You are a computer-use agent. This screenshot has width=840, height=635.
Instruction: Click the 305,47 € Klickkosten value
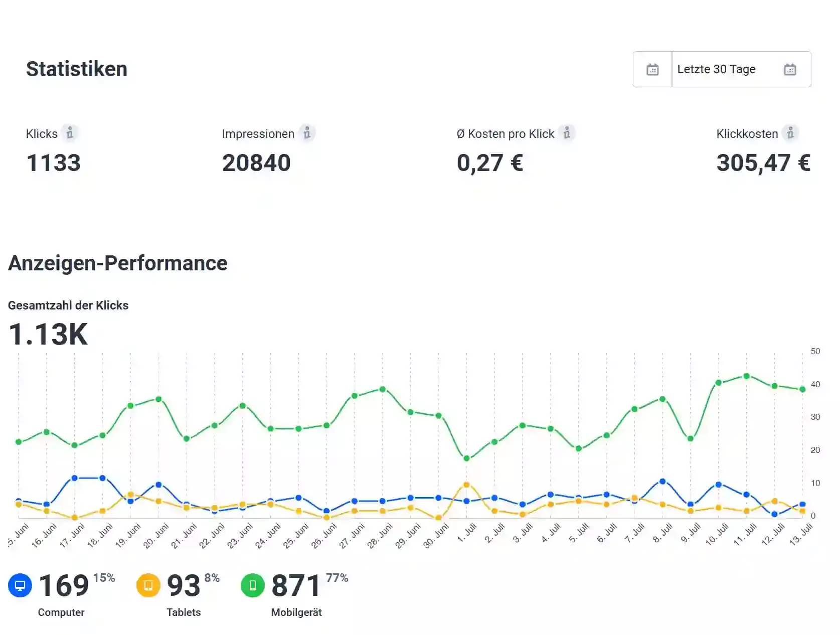(x=763, y=163)
